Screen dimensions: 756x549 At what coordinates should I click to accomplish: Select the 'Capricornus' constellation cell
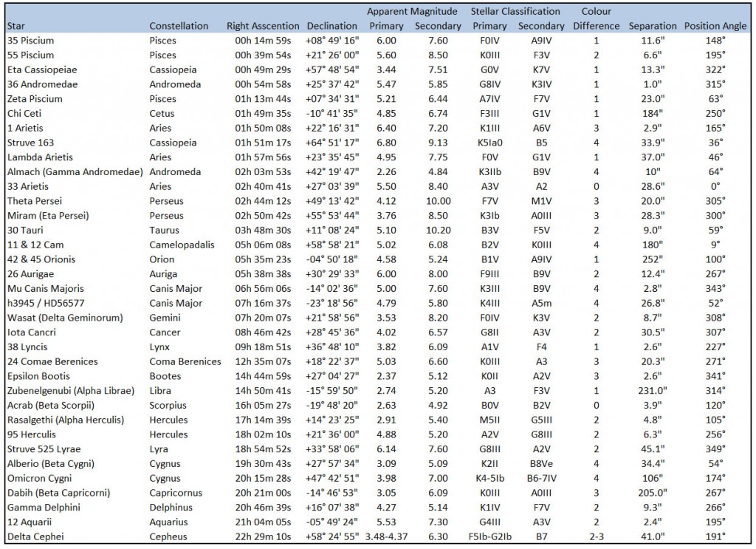click(x=176, y=494)
